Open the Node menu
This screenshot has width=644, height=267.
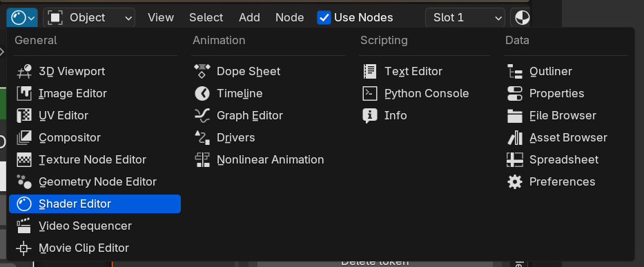tap(289, 18)
